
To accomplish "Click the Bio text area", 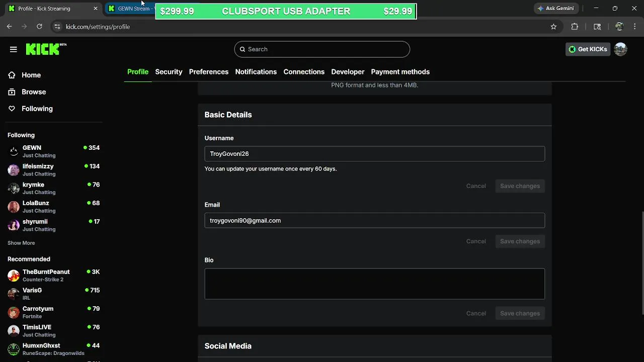I will [374, 284].
